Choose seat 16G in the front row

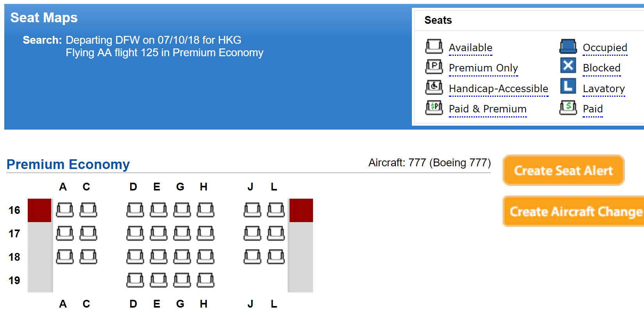coord(182,210)
